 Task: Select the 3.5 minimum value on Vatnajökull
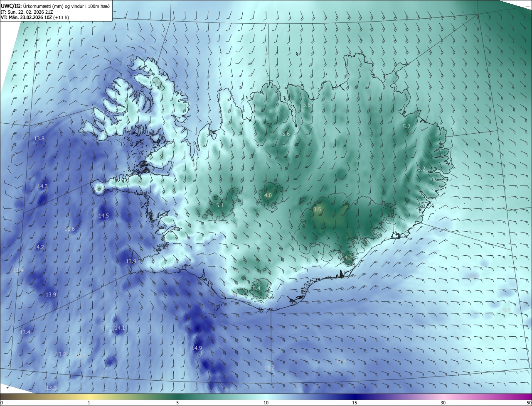(x=317, y=210)
